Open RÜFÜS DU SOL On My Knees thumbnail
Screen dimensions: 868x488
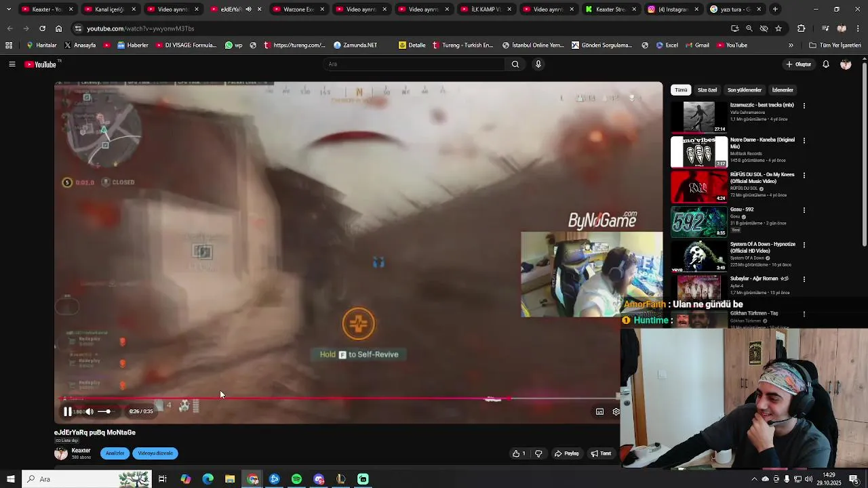(699, 186)
